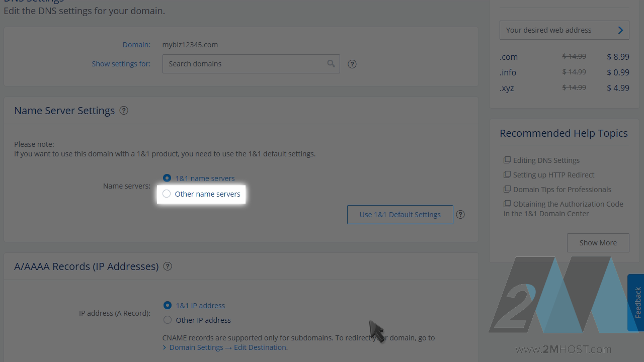Image resolution: width=644 pixels, height=362 pixels.
Task: Click help icon next to Use 1&1 Default Settings
Action: [x=460, y=214]
